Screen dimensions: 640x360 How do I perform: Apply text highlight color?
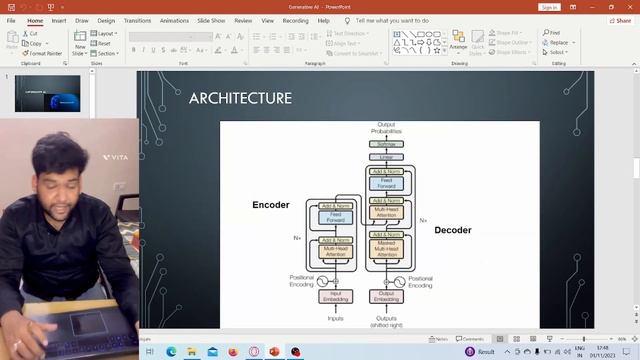click(218, 50)
